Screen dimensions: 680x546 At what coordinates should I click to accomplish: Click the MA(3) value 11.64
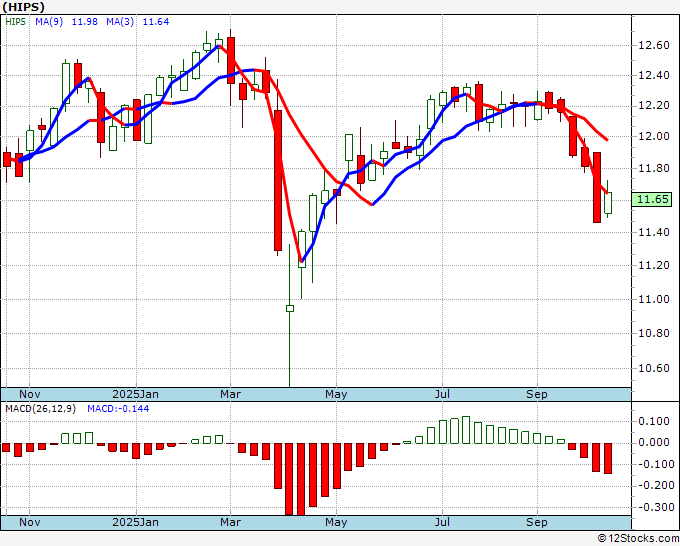tap(156, 22)
